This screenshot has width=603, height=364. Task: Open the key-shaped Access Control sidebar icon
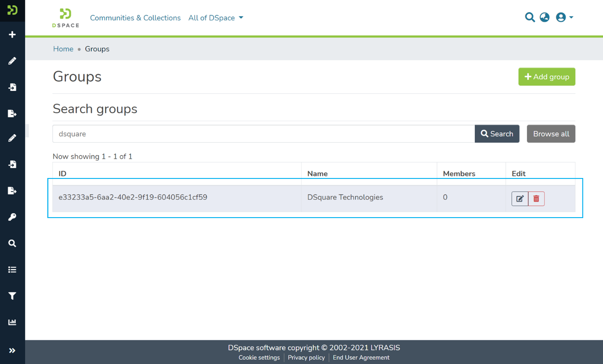click(12, 217)
